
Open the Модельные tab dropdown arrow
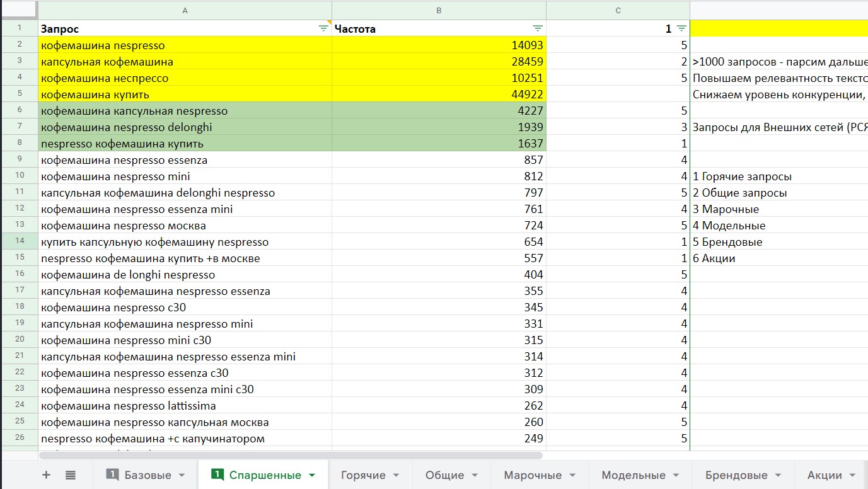(677, 475)
